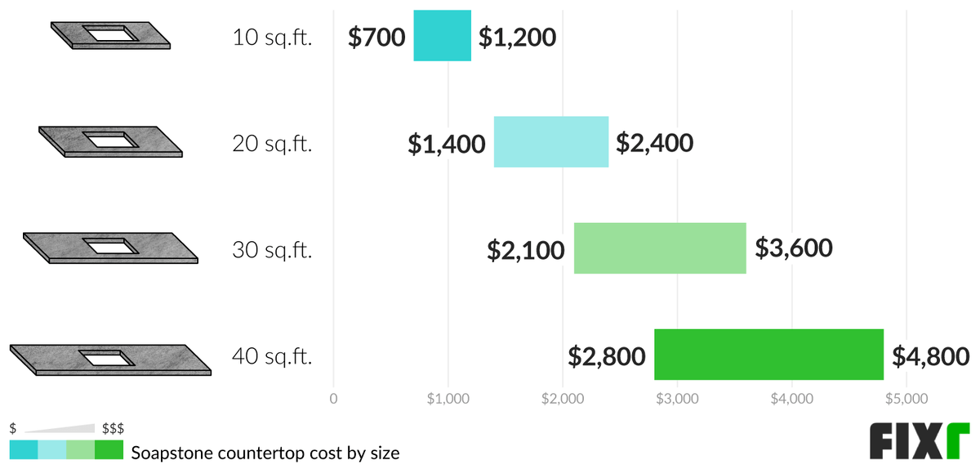Click the teal 10 sq.ft. cost bar
Viewport: 980px width, 469px height.
443,36
